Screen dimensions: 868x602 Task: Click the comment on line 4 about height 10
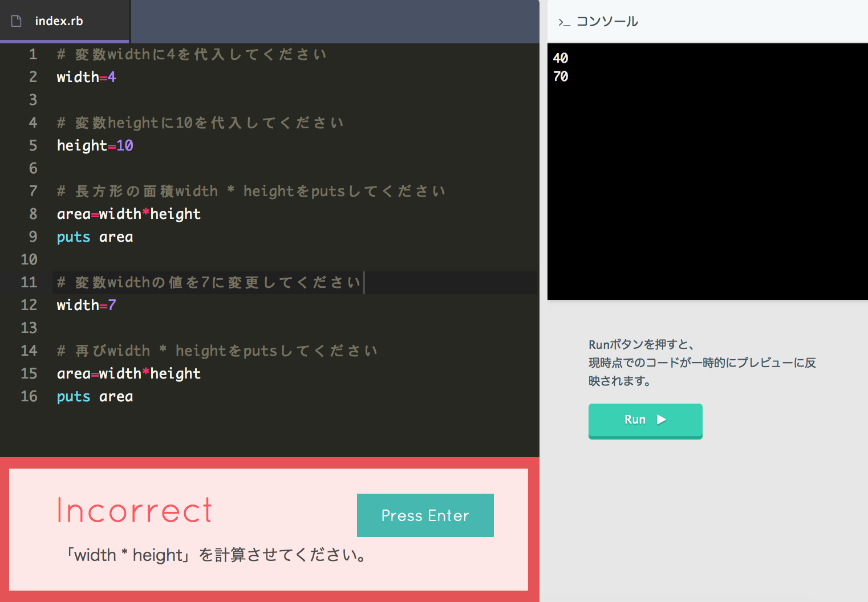point(200,123)
